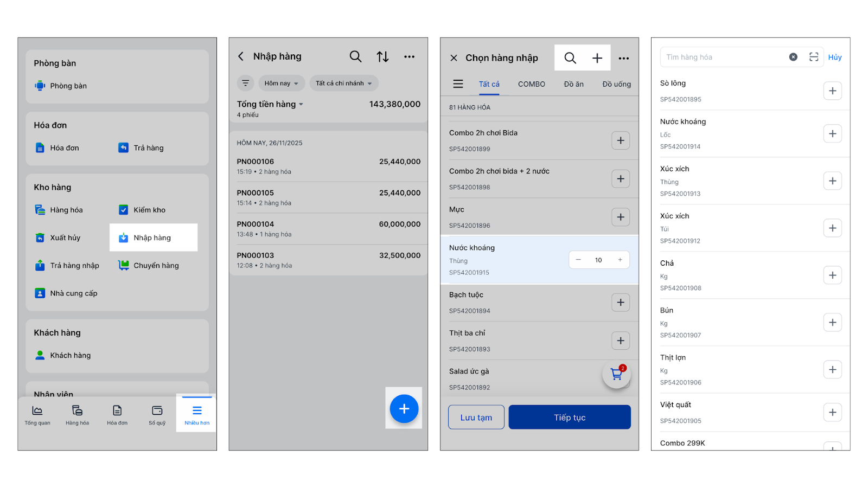Add Xúc xích Thùng from search results
The image size is (868, 488).
(x=833, y=181)
